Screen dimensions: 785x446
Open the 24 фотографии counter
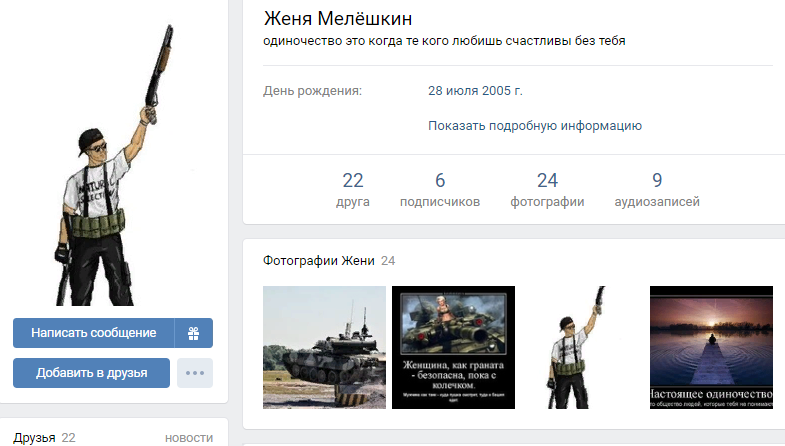click(547, 189)
